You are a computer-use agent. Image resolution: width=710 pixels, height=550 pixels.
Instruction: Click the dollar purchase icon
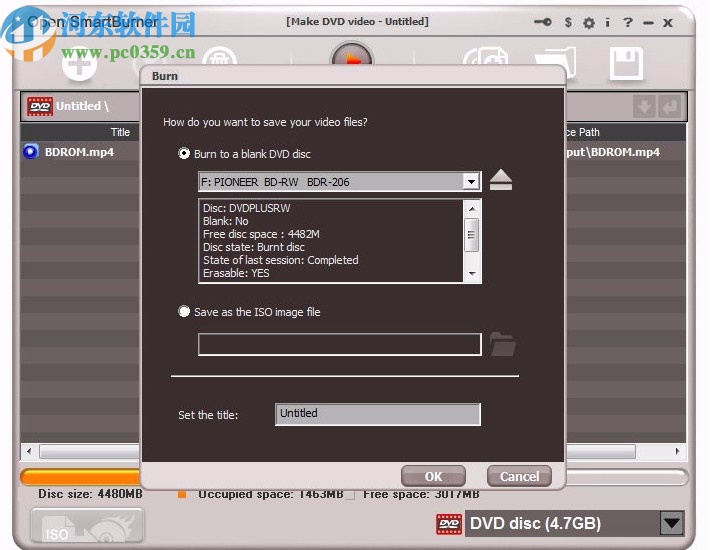click(568, 22)
